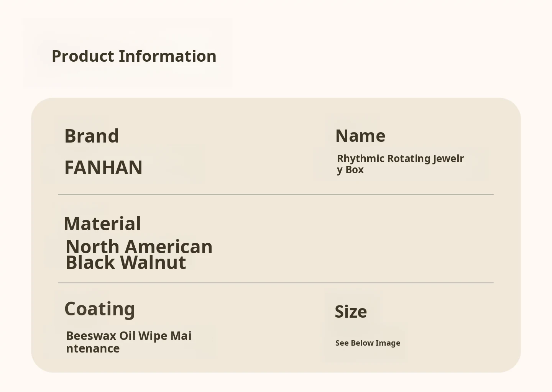Viewport: 552px width, 392px height.
Task: Click the divider line below the Brand row
Action: pos(276,195)
